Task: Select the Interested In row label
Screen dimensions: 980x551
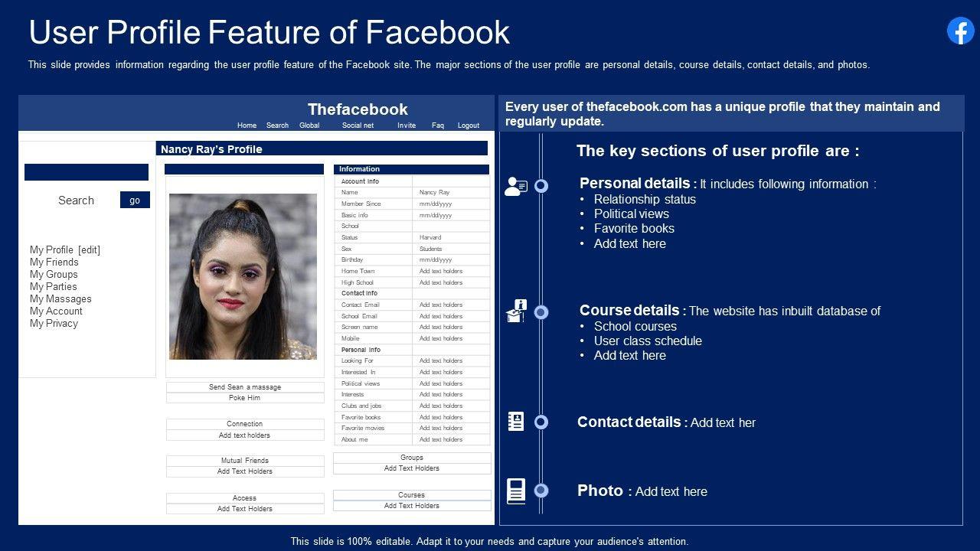Action: click(x=358, y=372)
